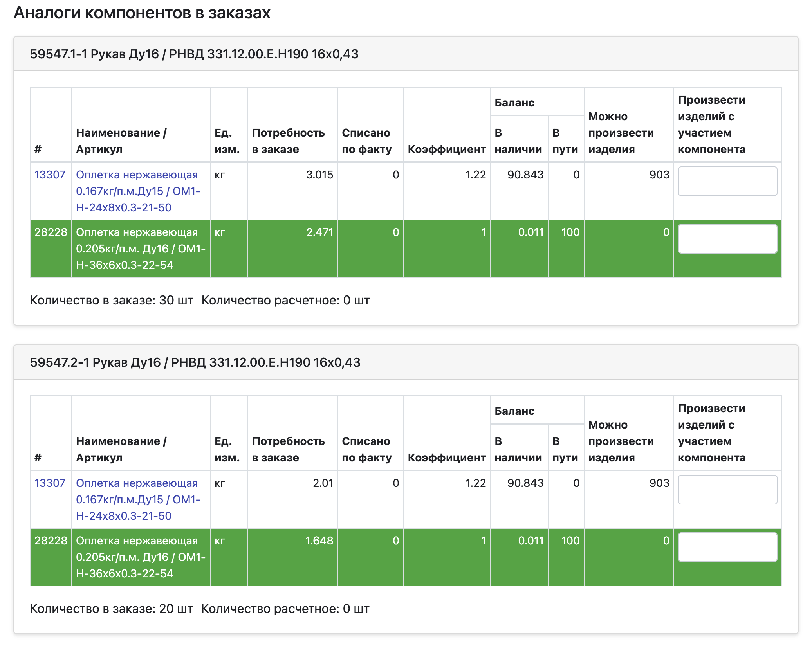Click Баланс header in second table
This screenshot has width=812, height=645.
pos(514,411)
